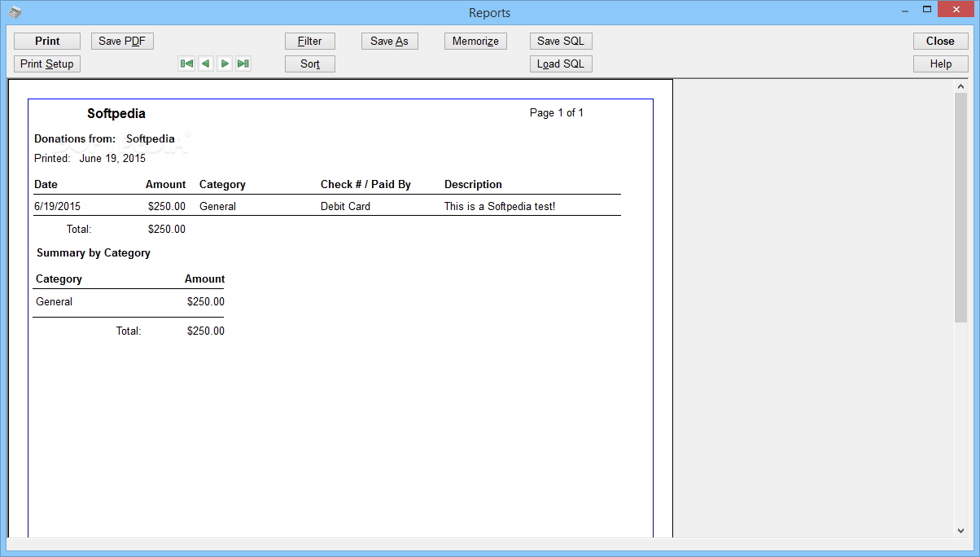980x557 pixels.
Task: Maximize the Reports window
Action: click(926, 9)
